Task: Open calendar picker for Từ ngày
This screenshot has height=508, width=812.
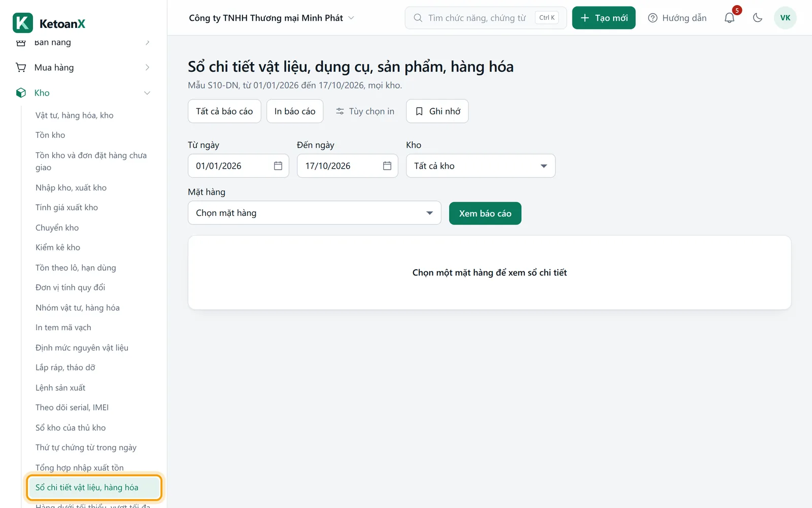Action: (278, 166)
